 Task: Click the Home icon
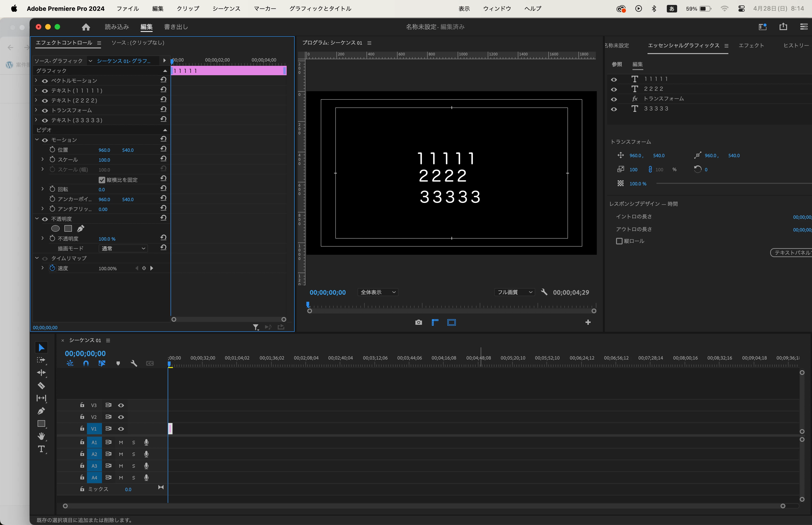[86, 27]
